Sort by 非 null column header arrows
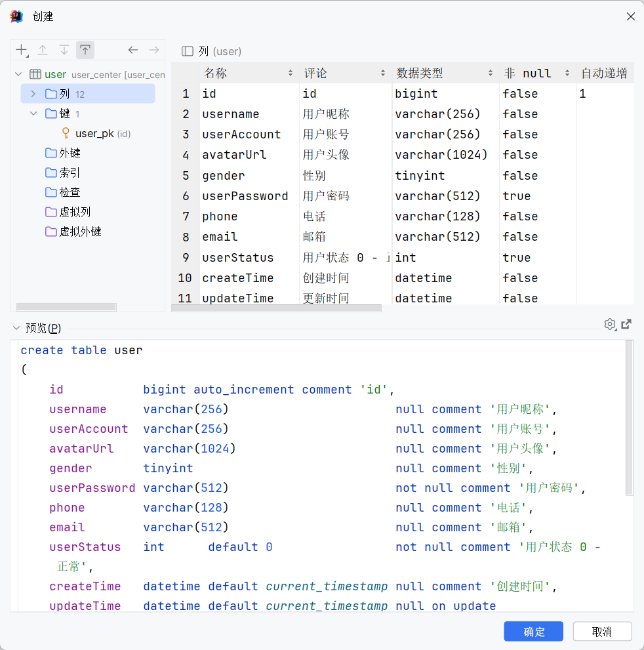Image resolution: width=644 pixels, height=650 pixels. (x=567, y=73)
